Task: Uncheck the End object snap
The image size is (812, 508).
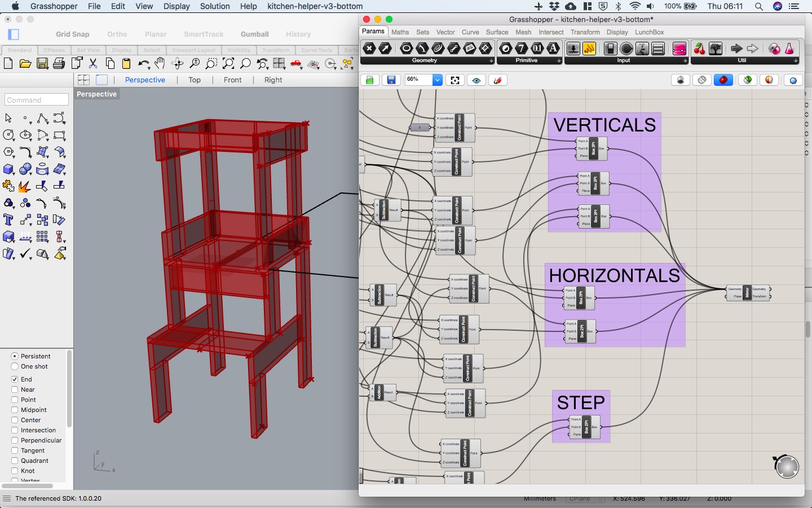Action: [15, 379]
